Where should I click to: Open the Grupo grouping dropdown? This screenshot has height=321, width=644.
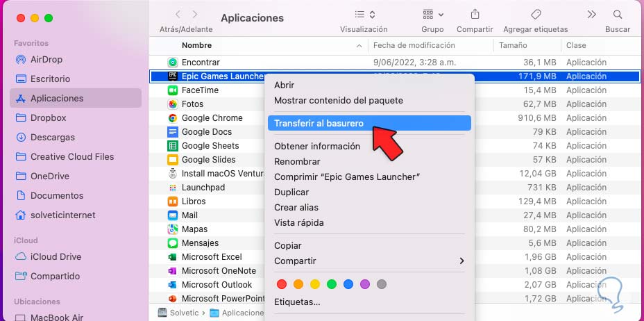click(433, 15)
